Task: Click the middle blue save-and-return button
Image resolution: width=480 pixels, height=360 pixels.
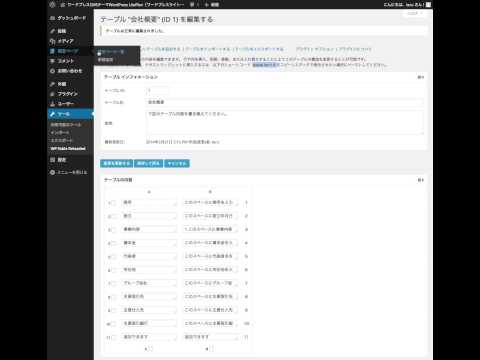Action: coord(148,163)
